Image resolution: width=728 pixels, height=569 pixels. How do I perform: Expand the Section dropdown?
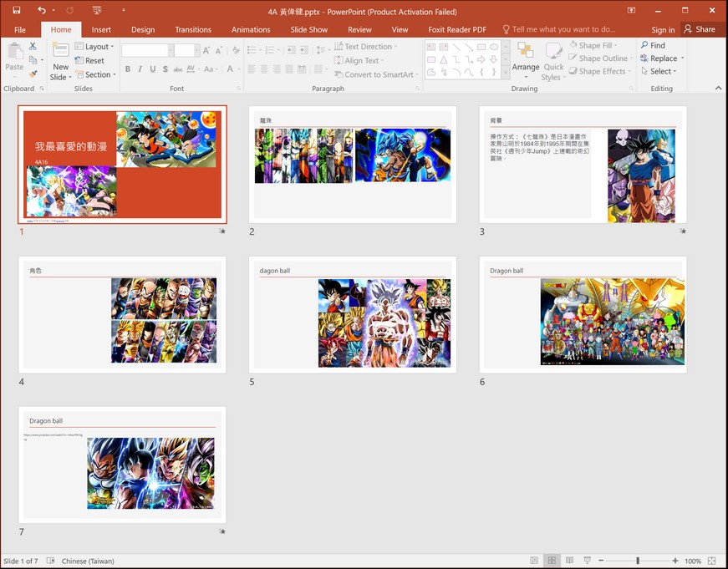pos(95,74)
